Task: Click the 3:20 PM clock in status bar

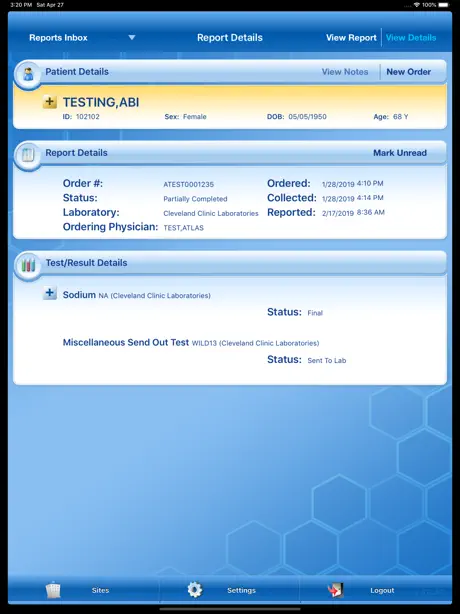Action: point(21,5)
